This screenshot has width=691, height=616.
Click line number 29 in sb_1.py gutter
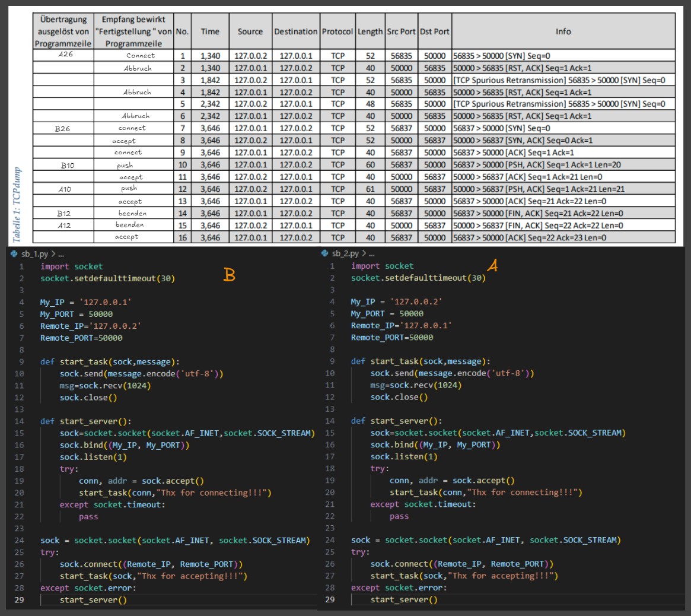[20, 600]
